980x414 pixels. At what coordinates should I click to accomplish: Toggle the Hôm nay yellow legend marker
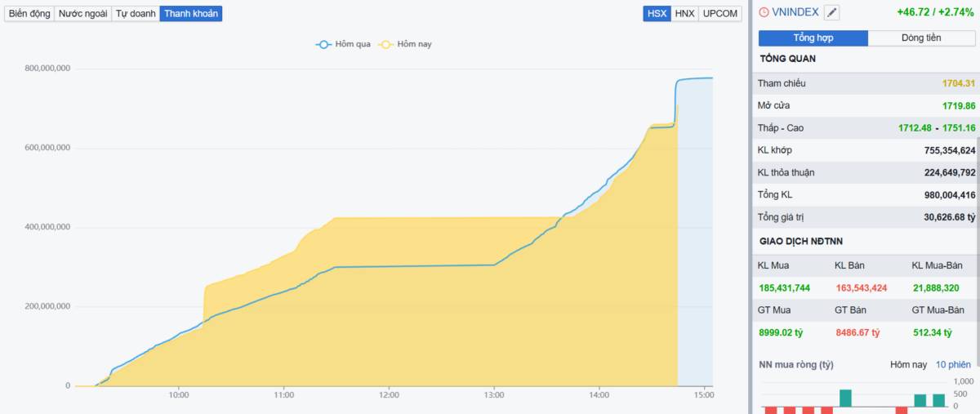[385, 44]
